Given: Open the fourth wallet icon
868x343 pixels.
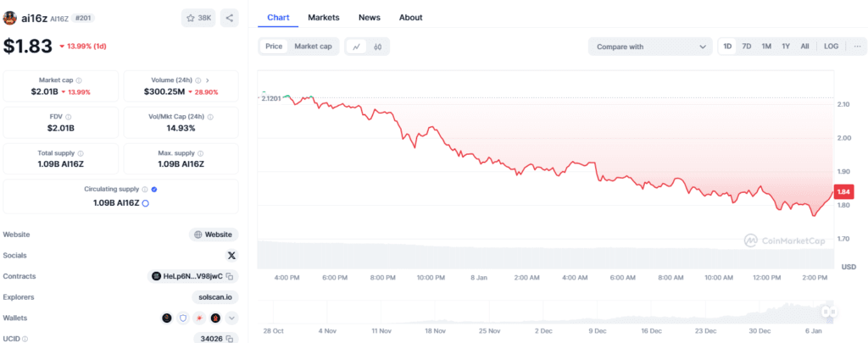Looking at the screenshot, I should [x=215, y=318].
